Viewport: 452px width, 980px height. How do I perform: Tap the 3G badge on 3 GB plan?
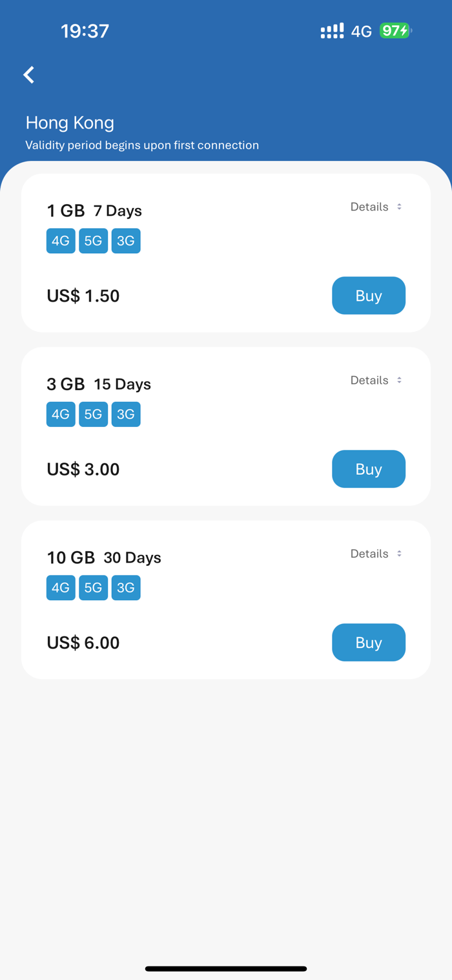pos(126,414)
